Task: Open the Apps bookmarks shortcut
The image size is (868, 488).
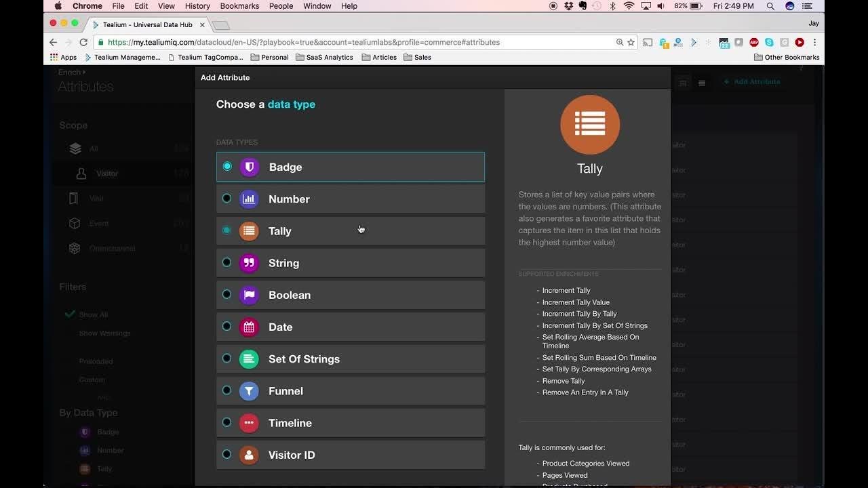Action: point(64,58)
